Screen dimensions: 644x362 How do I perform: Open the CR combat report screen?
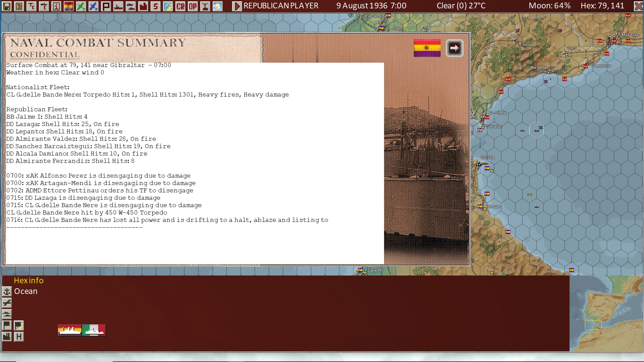[x=180, y=6]
